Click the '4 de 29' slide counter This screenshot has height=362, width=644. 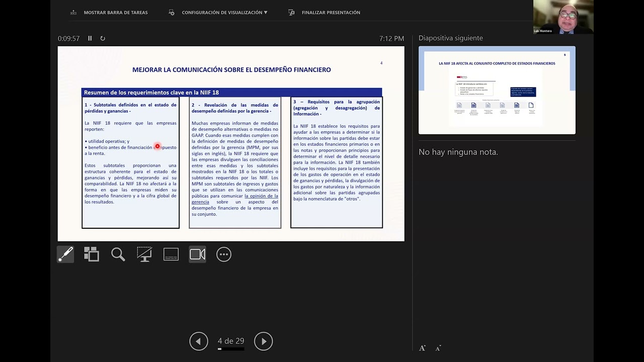tap(231, 341)
